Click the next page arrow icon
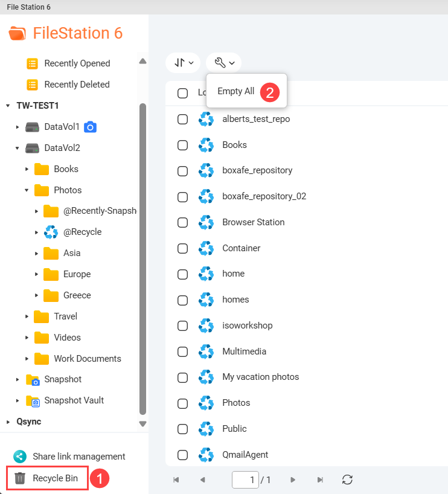Viewport: 448px width, 494px height. click(x=293, y=480)
